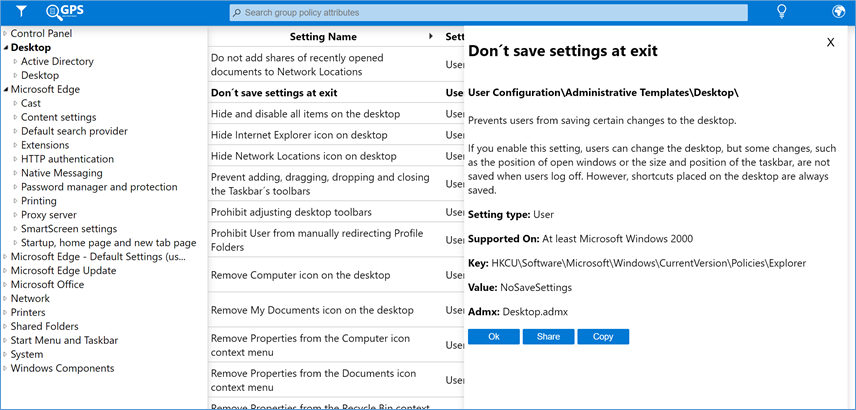Viewport: 856px width, 410px height.
Task: Select Active Directory in the tree
Action: 57,61
